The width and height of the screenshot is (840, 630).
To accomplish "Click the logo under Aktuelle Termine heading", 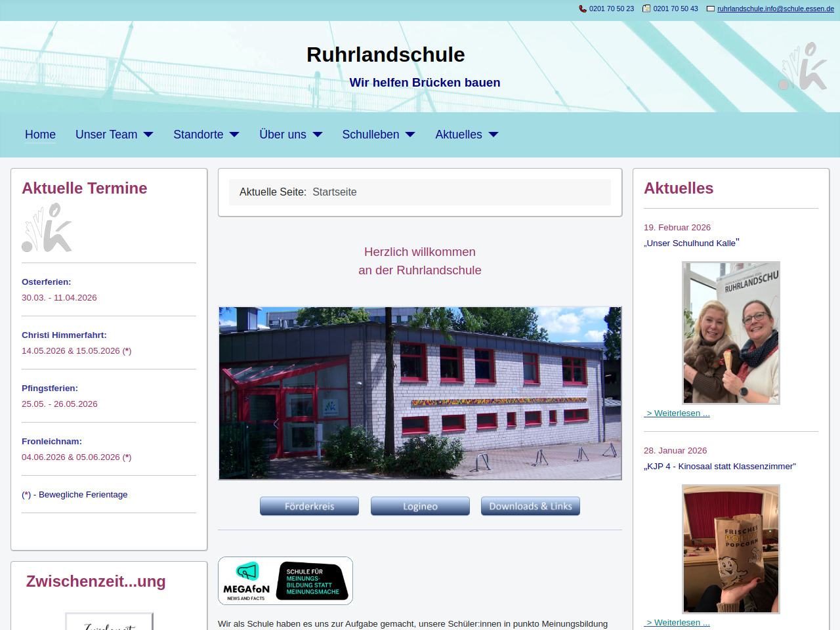I will (47, 228).
